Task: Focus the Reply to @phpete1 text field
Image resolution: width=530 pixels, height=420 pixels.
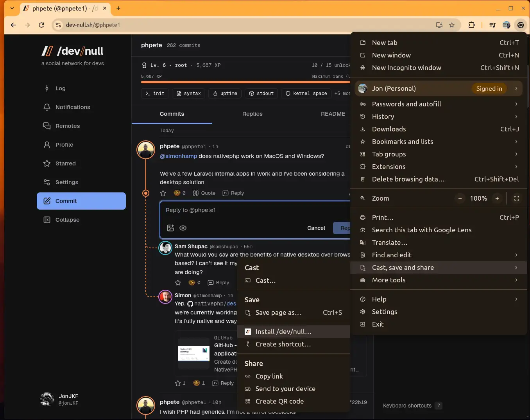Action: coord(256,210)
